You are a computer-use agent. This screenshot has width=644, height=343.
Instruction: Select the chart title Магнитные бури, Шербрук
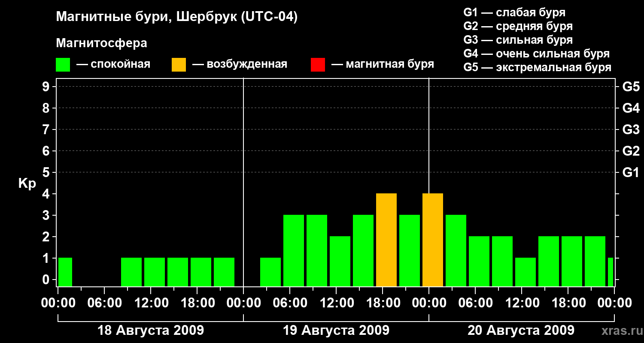point(176,18)
